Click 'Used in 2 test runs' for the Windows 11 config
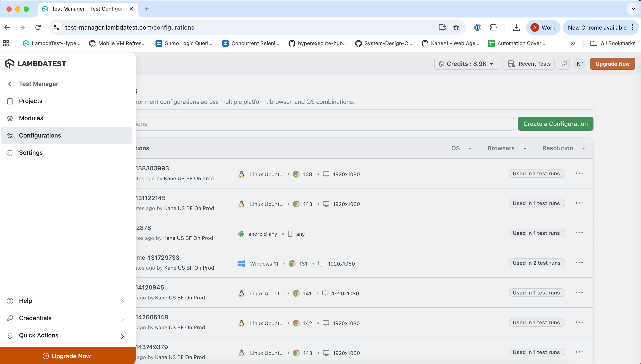The image size is (641, 364). 537,263
